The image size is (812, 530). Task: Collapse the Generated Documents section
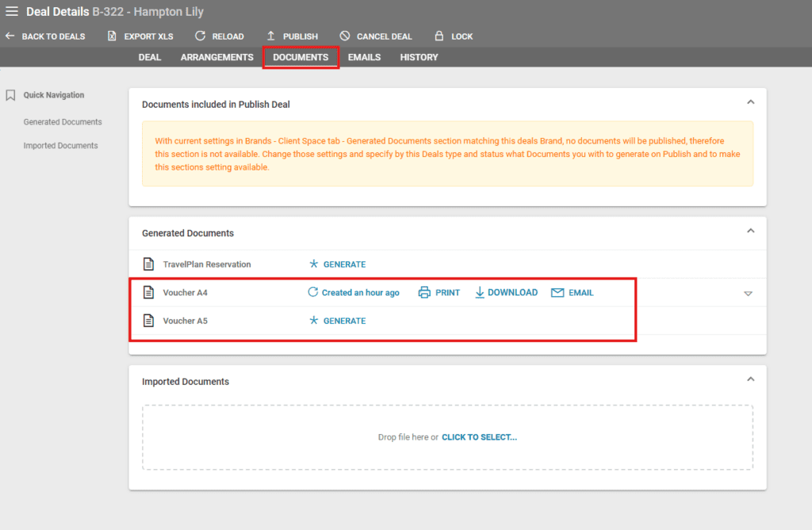(x=750, y=231)
